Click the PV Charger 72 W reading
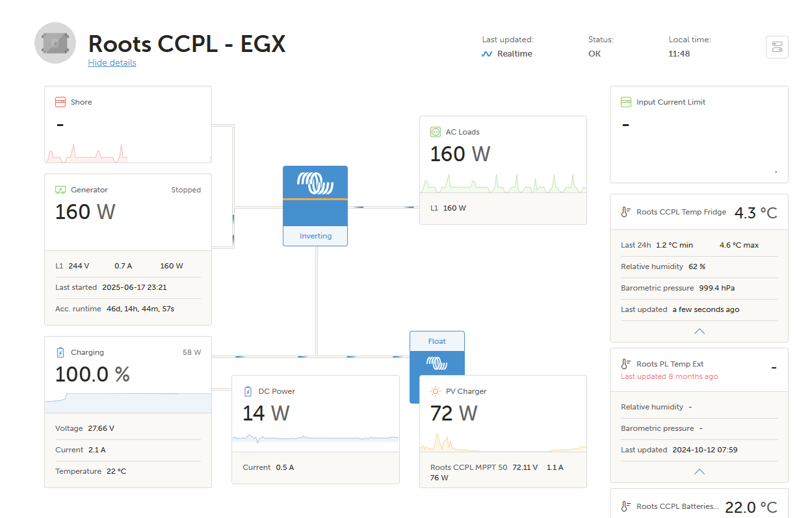This screenshot has height=518, width=812. [x=454, y=413]
